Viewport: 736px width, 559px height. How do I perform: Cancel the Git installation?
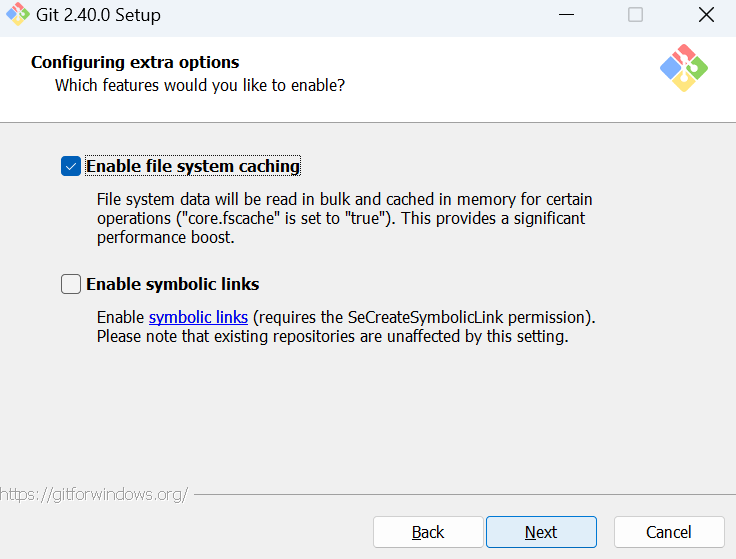[x=669, y=532]
